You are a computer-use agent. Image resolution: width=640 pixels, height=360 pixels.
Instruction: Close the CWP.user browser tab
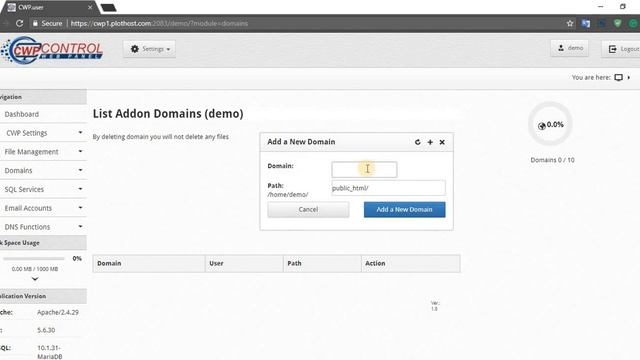(x=90, y=7)
